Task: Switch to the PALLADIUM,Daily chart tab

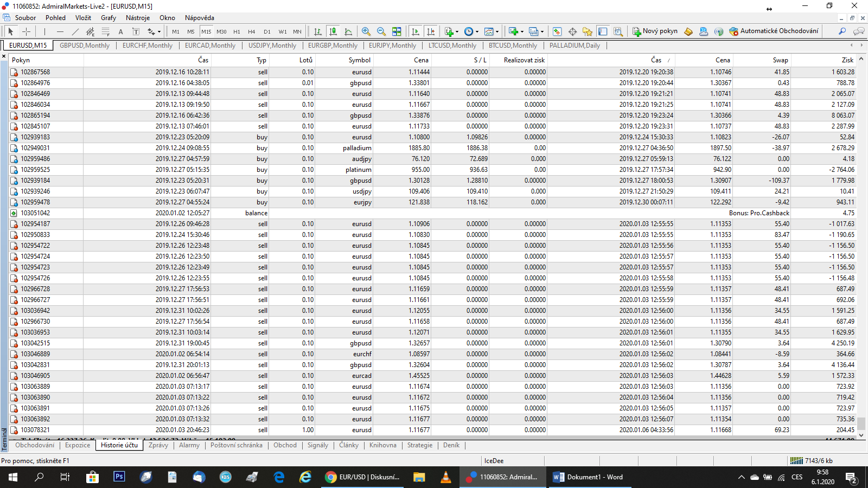Action: 575,46
